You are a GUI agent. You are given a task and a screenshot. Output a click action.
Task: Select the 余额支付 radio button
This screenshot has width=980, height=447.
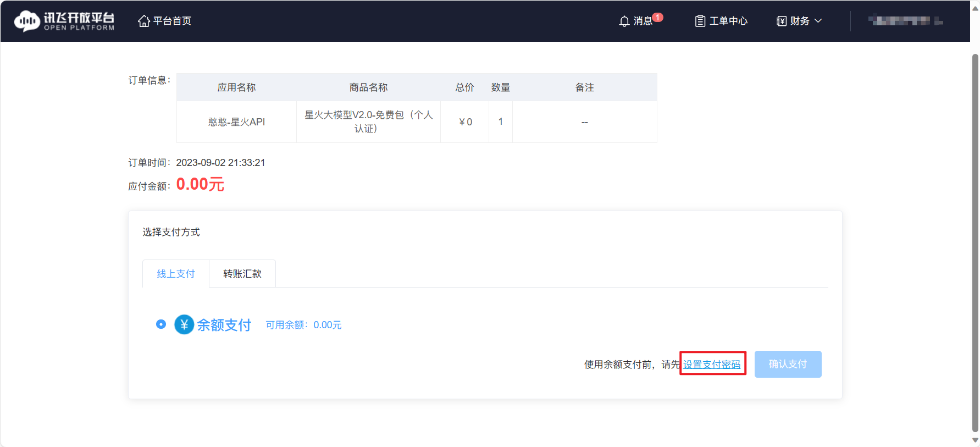point(161,324)
